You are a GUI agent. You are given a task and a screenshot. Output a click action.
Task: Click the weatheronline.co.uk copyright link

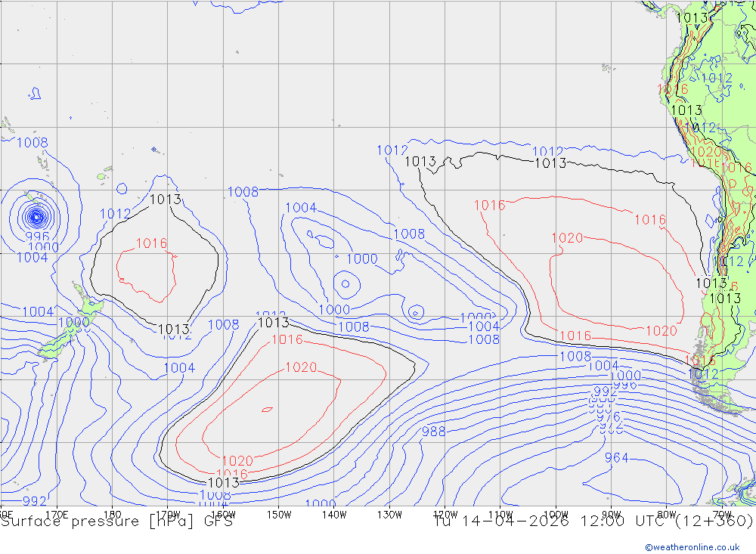click(692, 546)
